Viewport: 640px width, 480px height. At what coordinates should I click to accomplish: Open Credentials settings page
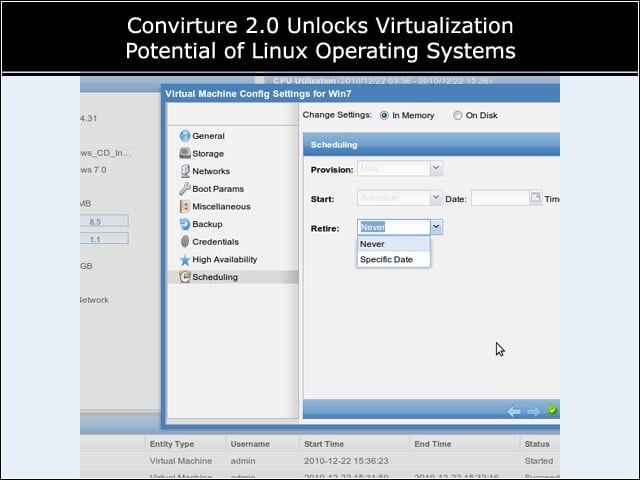click(216, 242)
